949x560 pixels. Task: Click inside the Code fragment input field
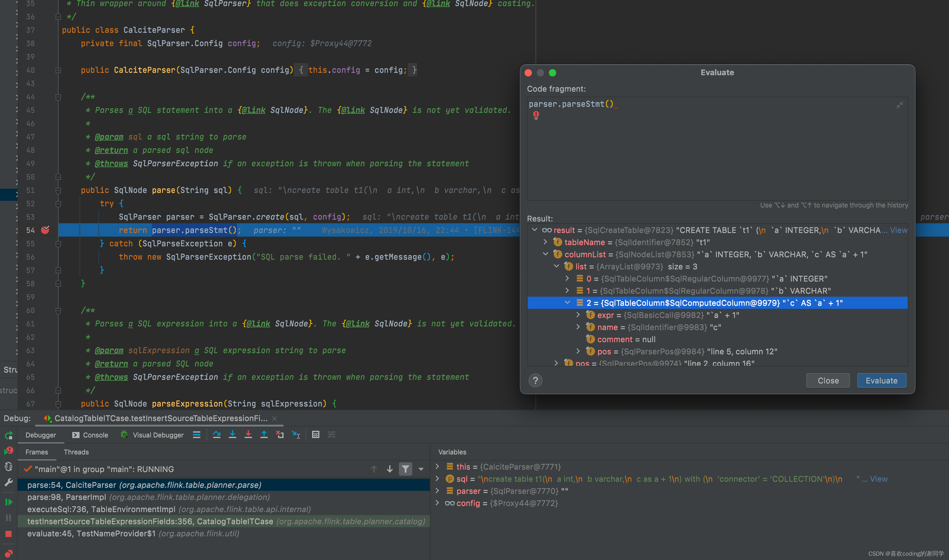pos(717,151)
